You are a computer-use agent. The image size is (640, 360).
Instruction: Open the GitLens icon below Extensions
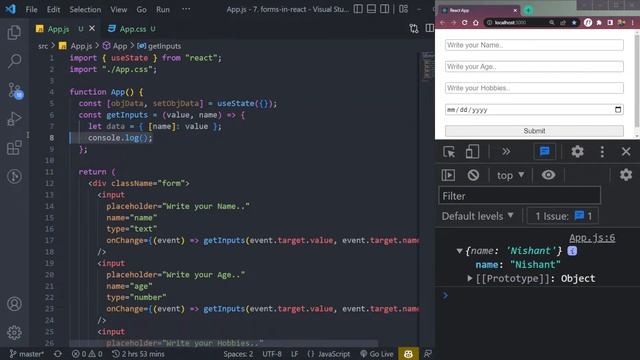[14, 176]
